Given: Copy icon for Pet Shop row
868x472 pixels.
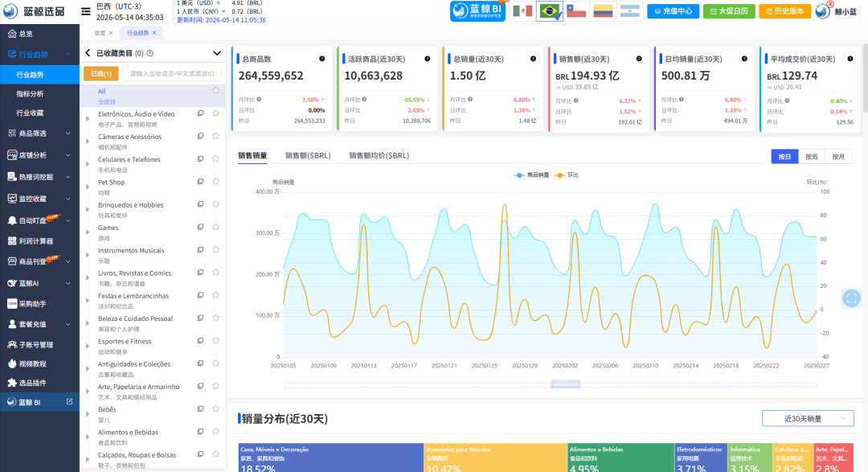Looking at the screenshot, I should [x=200, y=182].
